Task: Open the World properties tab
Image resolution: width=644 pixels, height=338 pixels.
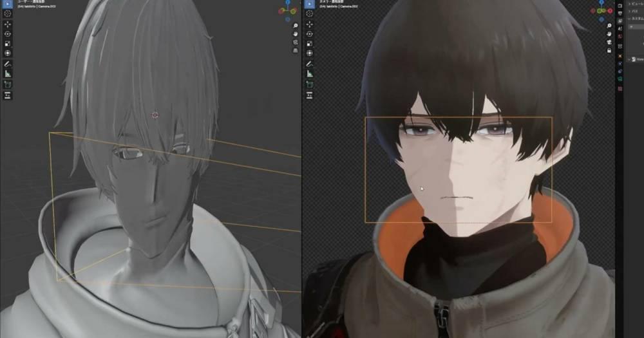Action: [x=620, y=37]
